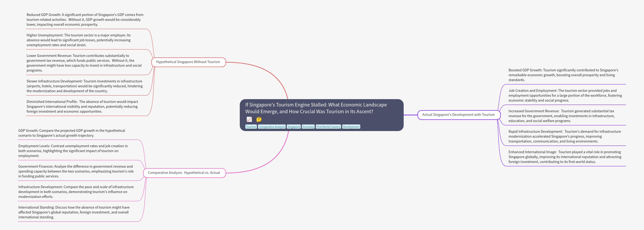Select the Boosted GDP Growth note
Viewport: 644px width, 230px height.
click(x=563, y=75)
